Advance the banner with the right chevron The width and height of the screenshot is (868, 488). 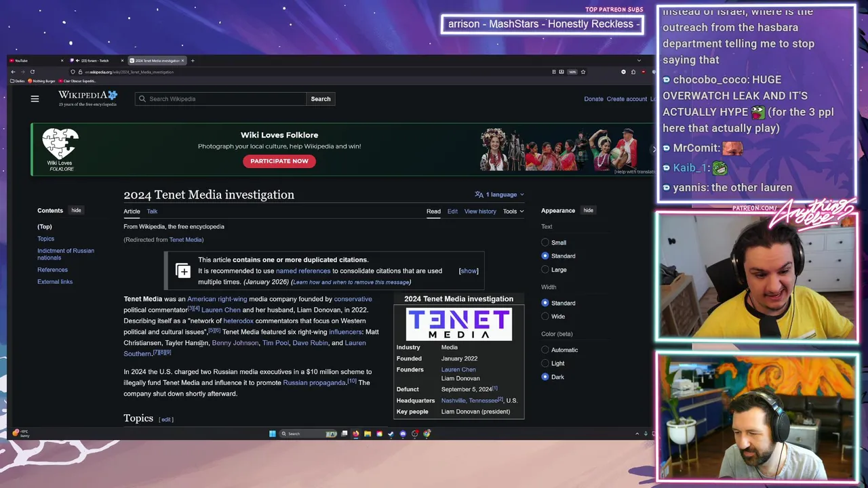[x=654, y=149]
